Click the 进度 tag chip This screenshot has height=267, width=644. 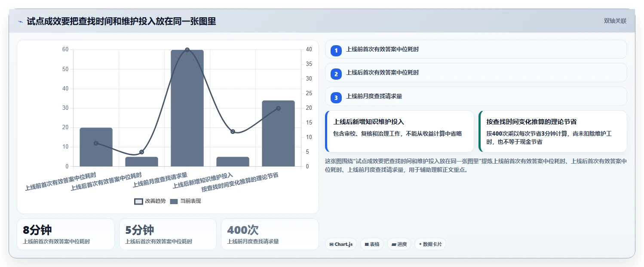399,244
